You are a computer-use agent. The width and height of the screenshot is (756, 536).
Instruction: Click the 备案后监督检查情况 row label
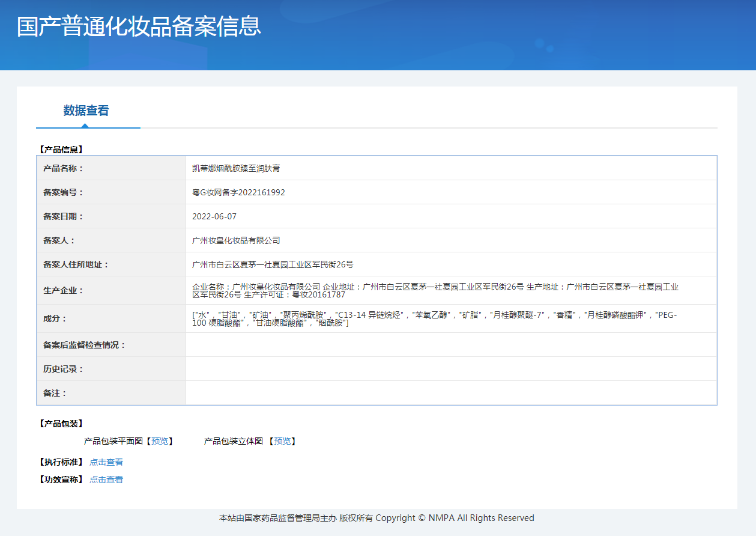[x=85, y=345]
